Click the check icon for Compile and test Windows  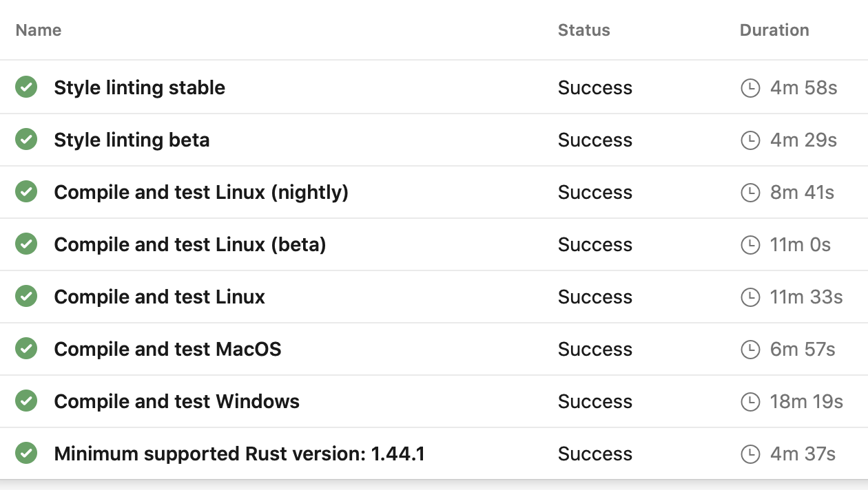pyautogui.click(x=26, y=401)
